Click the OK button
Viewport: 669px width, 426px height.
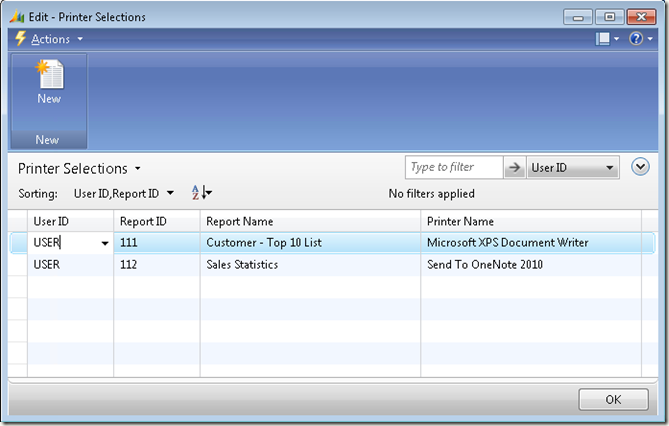pyautogui.click(x=613, y=399)
